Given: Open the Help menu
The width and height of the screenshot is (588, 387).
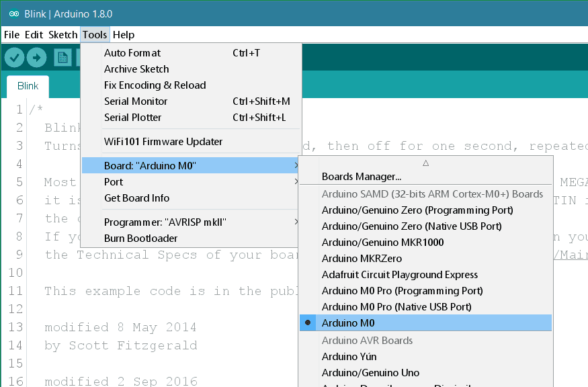Looking at the screenshot, I should (124, 34).
